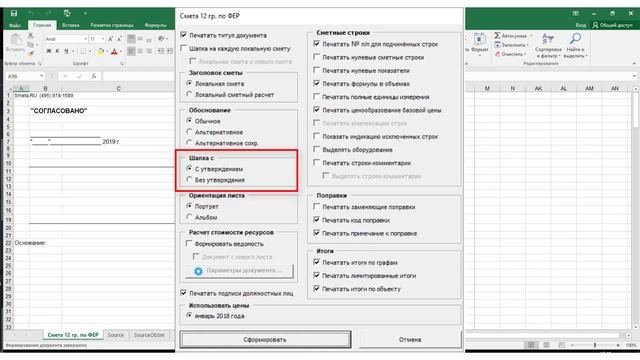
Task: Adjust the zoom slider in the status bar
Action: pyautogui.click(x=595, y=345)
